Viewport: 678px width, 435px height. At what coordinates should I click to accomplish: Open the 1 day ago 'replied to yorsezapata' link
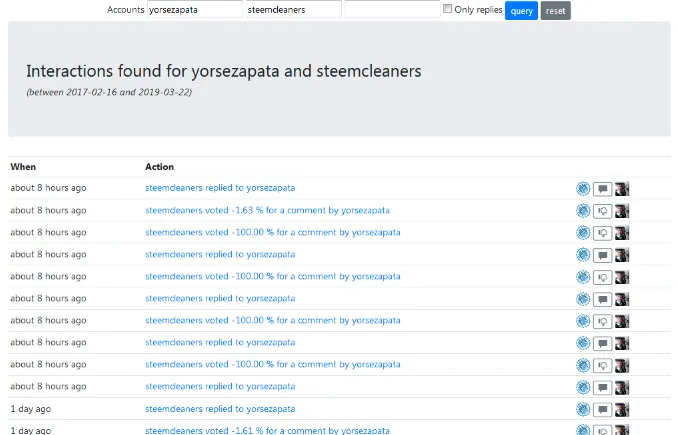[220, 409]
